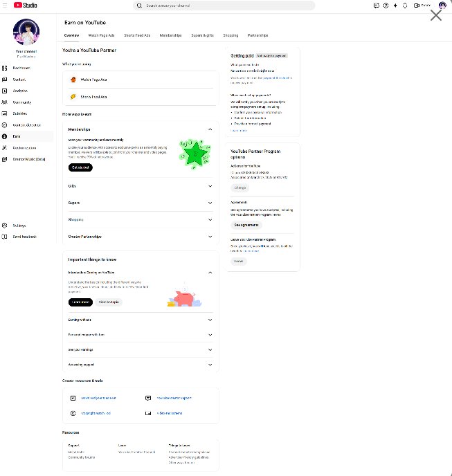
Task: Click the Leave button
Action: pyautogui.click(x=239, y=261)
